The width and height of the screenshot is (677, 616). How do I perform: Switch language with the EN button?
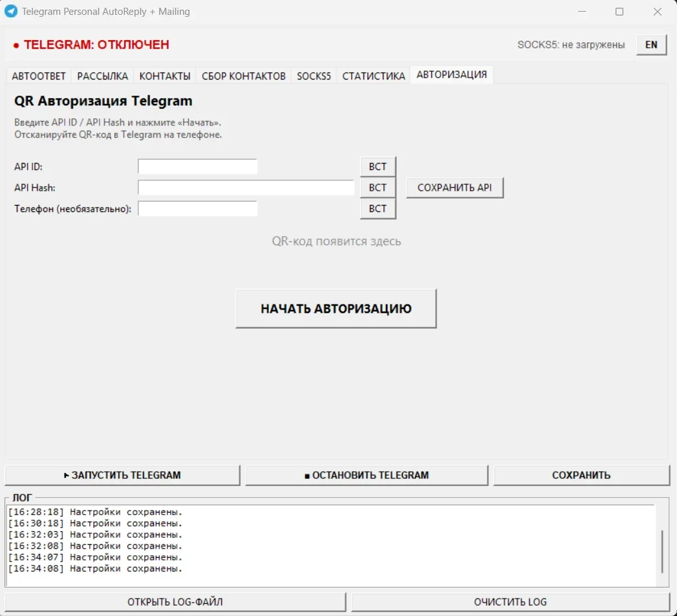tap(651, 45)
